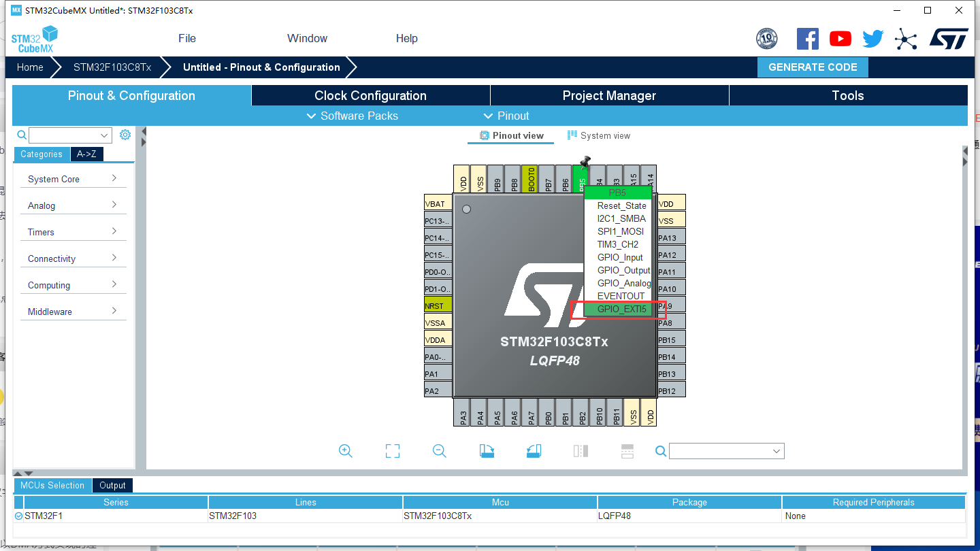Screen dimensions: 980x551
Task: Click the Lines column header
Action: [x=306, y=502]
